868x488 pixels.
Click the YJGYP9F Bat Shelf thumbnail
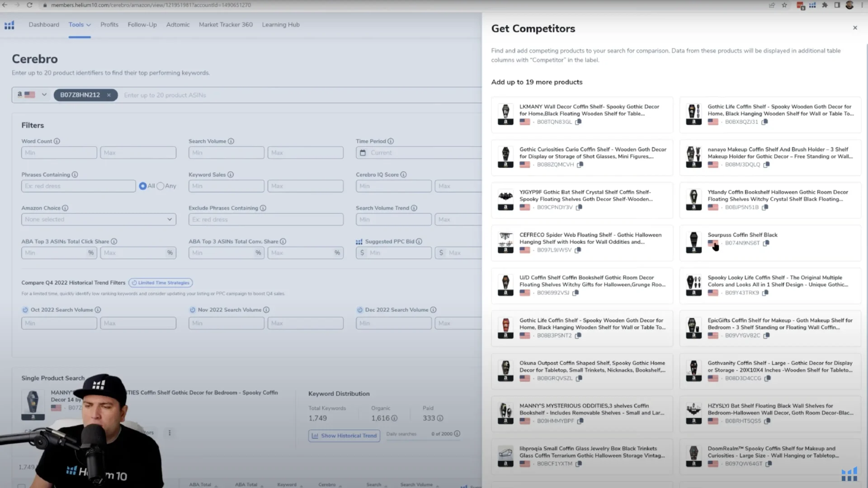pos(505,200)
